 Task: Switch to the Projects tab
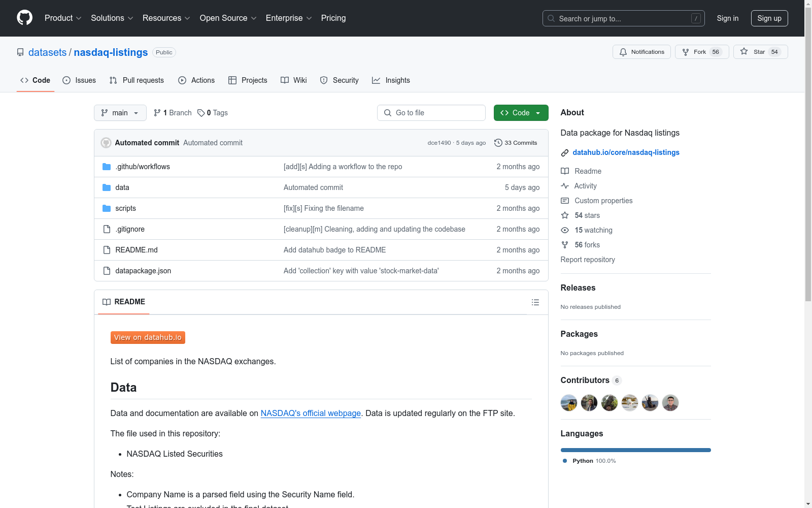click(248, 80)
